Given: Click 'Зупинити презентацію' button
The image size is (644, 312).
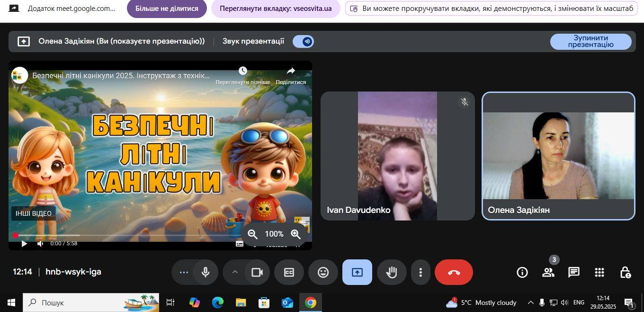Looking at the screenshot, I should [590, 41].
